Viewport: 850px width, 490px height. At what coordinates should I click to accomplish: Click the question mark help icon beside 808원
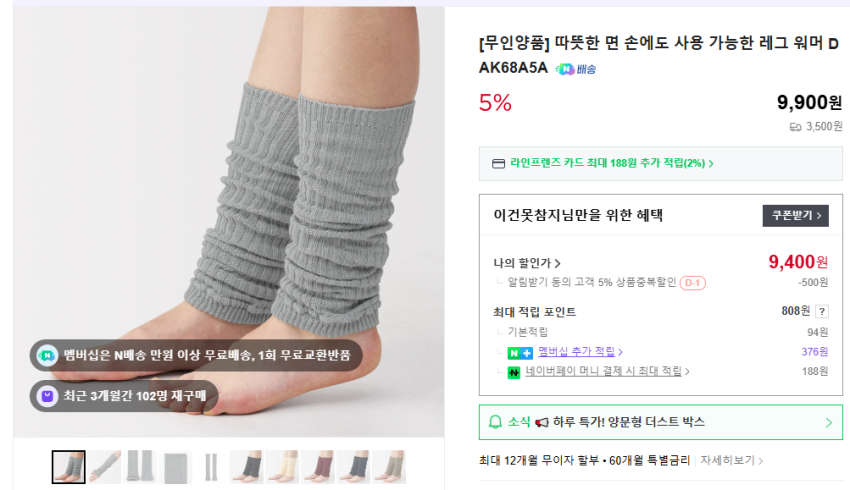(x=822, y=311)
